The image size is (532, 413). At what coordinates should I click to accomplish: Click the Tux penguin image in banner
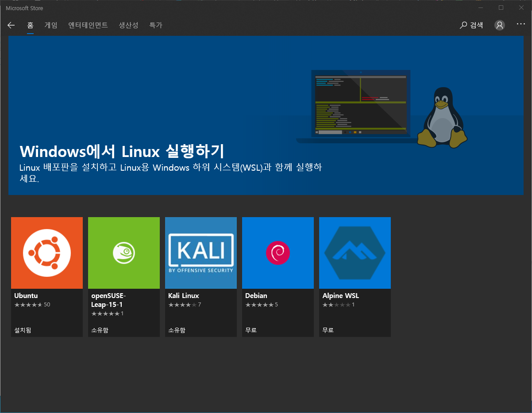pyautogui.click(x=443, y=117)
